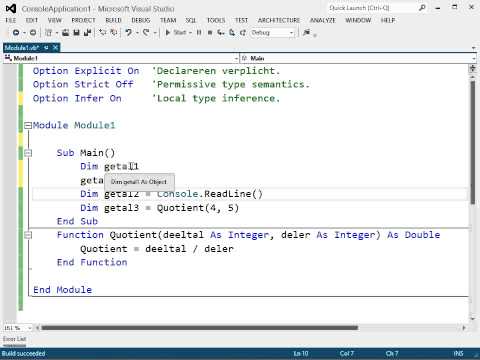
Task: Open the FILE menu
Action: pyautogui.click(x=11, y=20)
